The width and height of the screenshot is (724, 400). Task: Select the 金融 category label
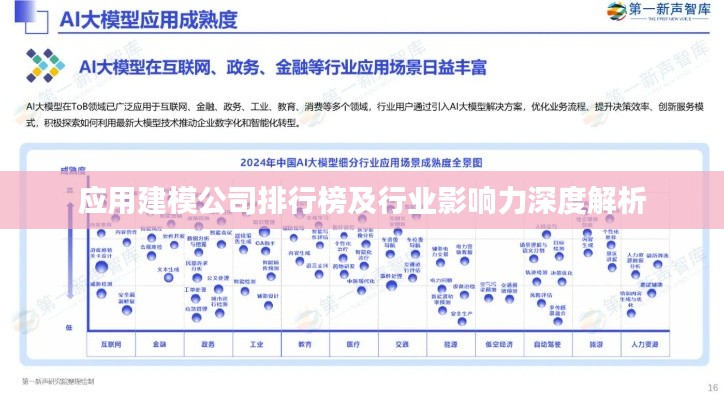[x=158, y=343]
